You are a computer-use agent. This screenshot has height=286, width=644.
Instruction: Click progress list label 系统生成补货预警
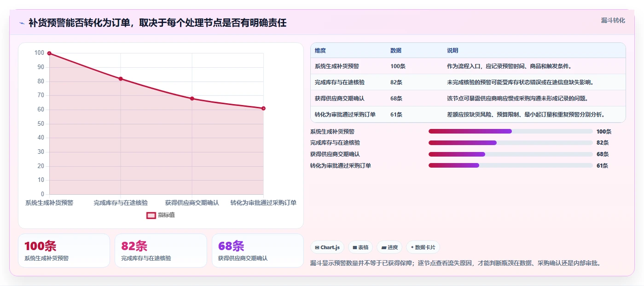point(332,132)
